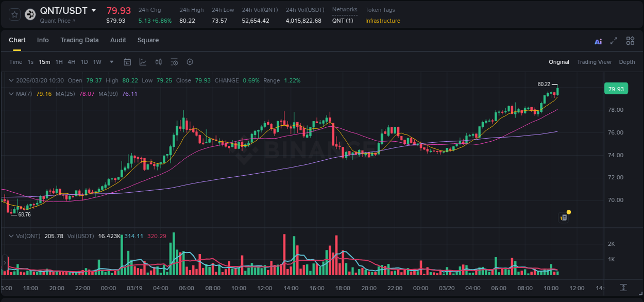Click the Ai analysis icon
644x302 pixels.
click(x=598, y=41)
